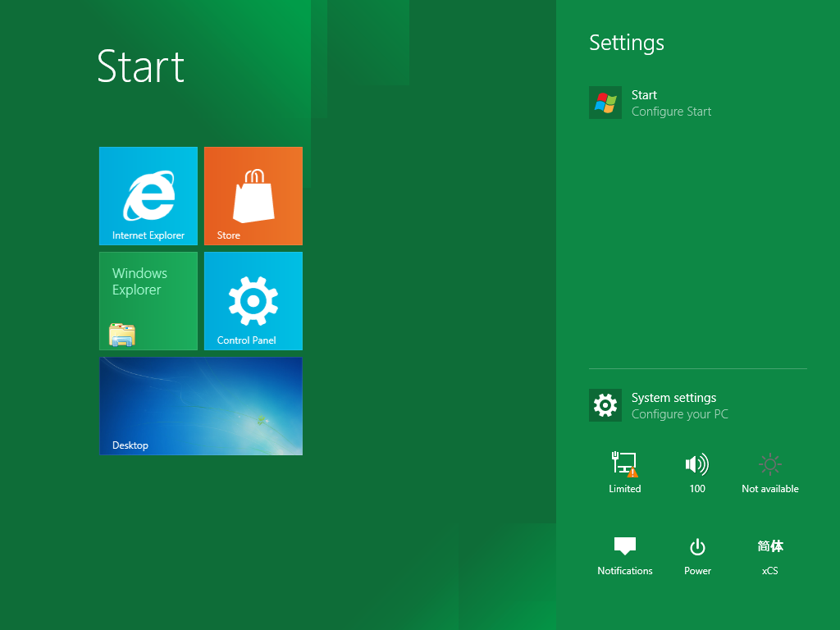Select the Configure Start text
Screen dimensions: 840x630
(x=671, y=112)
